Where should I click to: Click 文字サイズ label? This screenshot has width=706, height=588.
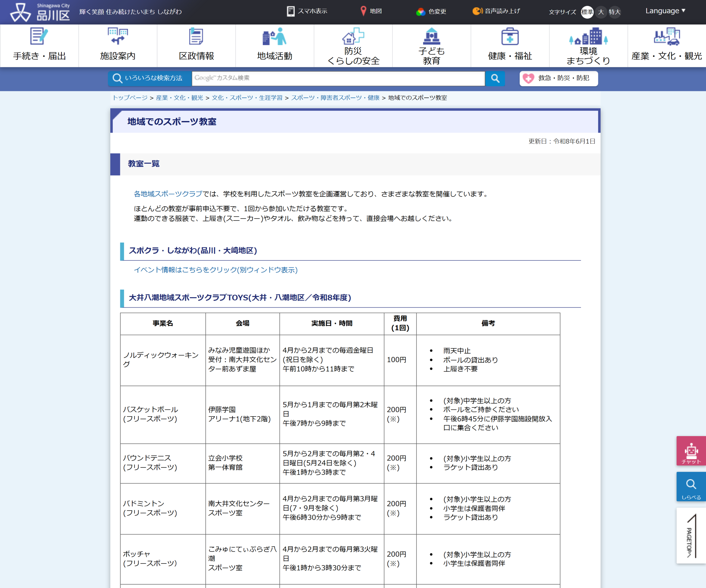coord(562,12)
